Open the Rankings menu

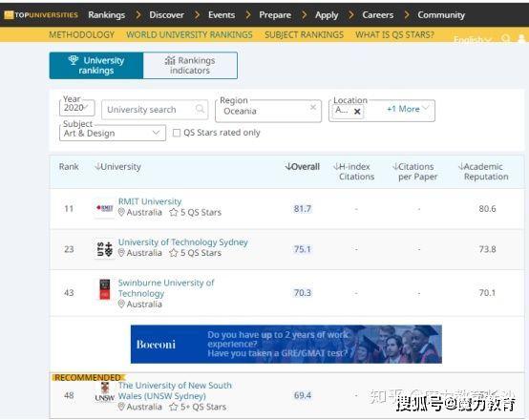click(x=106, y=15)
